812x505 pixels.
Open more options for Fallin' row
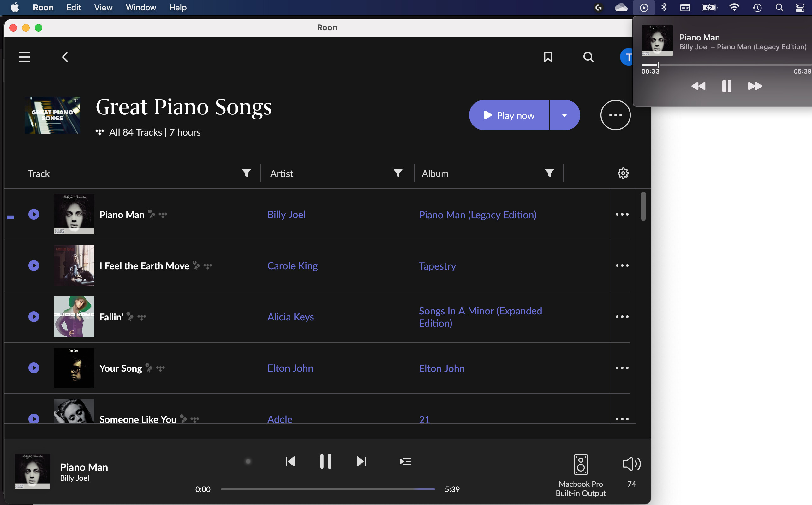click(x=622, y=316)
